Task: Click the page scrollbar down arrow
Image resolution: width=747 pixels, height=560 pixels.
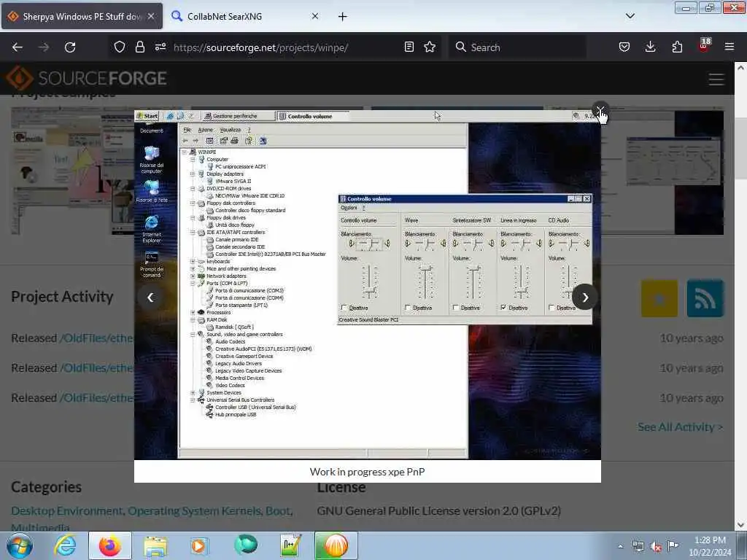Action: pyautogui.click(x=741, y=525)
